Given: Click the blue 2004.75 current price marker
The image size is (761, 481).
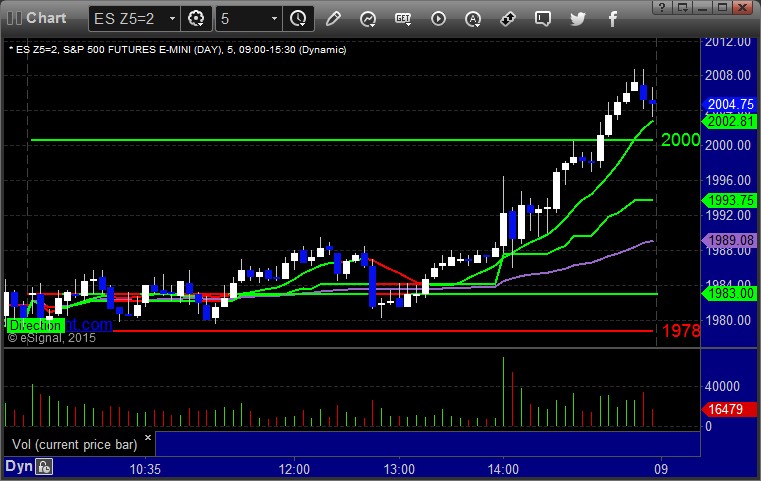Looking at the screenshot, I should [730, 103].
